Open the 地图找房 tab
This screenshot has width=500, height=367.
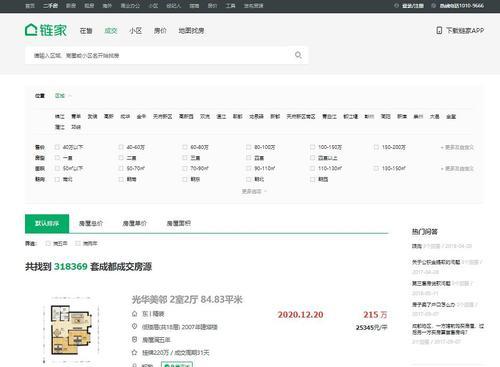(x=191, y=31)
